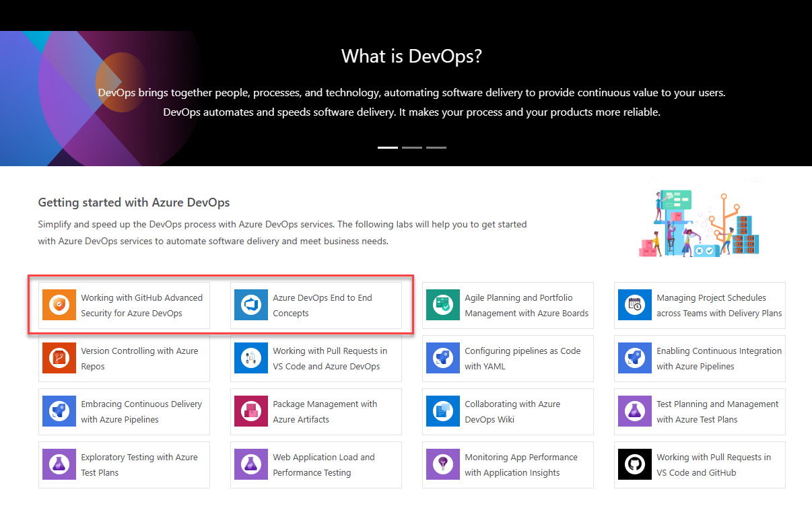This screenshot has width=812, height=510.
Task: Click the black GitHub octocat icon
Action: (635, 465)
